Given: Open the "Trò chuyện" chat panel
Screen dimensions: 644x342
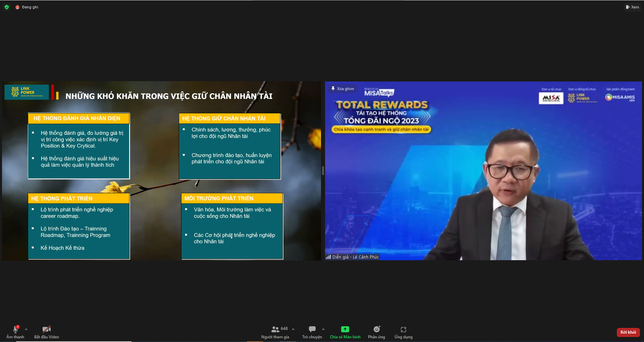Looking at the screenshot, I should click(312, 331).
